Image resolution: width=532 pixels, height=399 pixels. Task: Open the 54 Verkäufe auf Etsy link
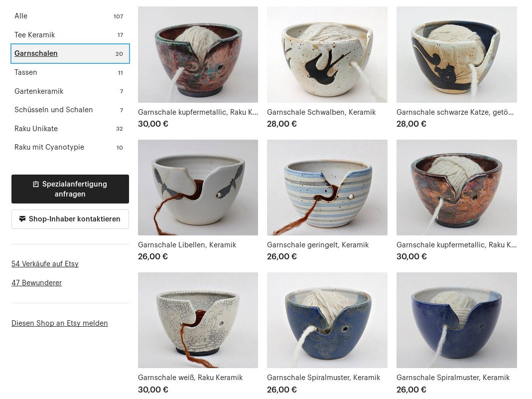point(45,264)
